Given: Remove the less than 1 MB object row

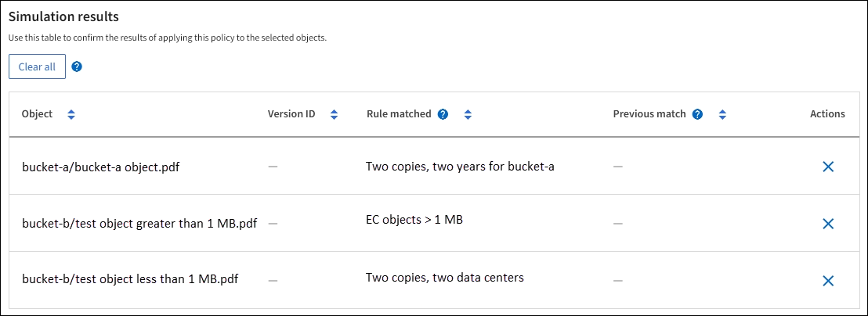Looking at the screenshot, I should coord(827,281).
